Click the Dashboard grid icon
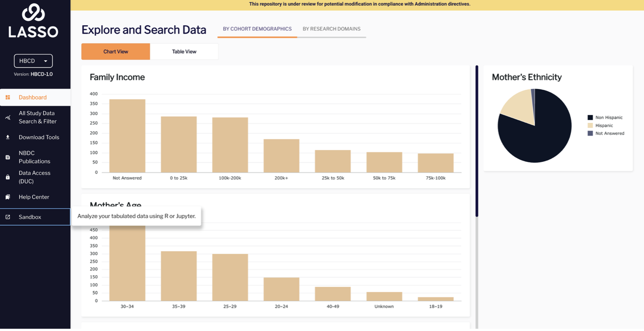 coord(8,97)
